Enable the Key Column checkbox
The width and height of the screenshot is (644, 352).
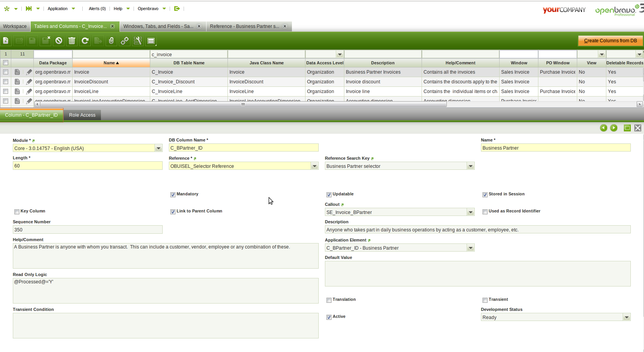point(17,212)
